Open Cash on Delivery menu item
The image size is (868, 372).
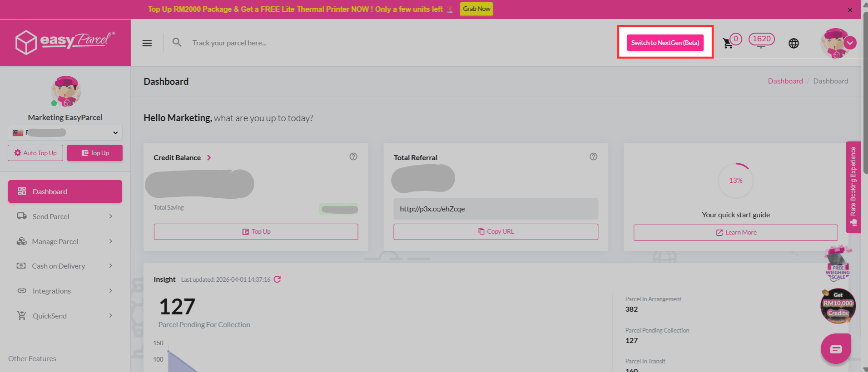click(65, 266)
